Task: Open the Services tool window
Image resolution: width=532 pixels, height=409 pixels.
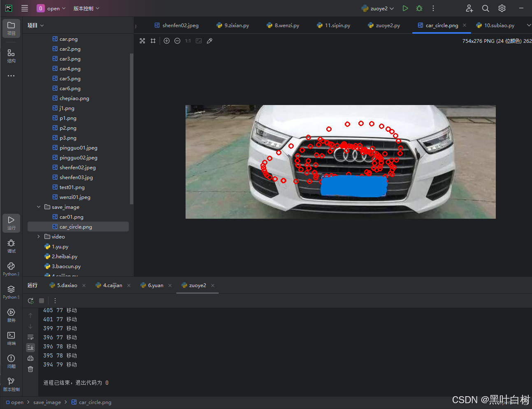Action: coord(11,315)
